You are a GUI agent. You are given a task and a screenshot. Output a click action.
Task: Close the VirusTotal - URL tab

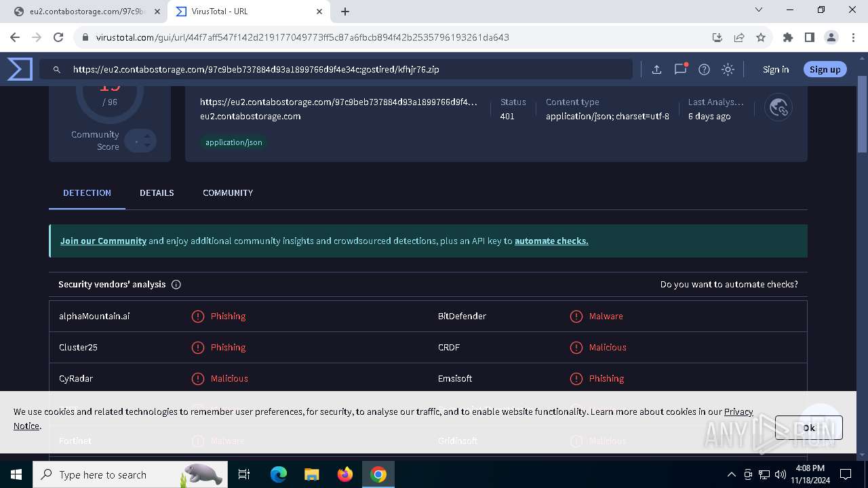(x=320, y=12)
